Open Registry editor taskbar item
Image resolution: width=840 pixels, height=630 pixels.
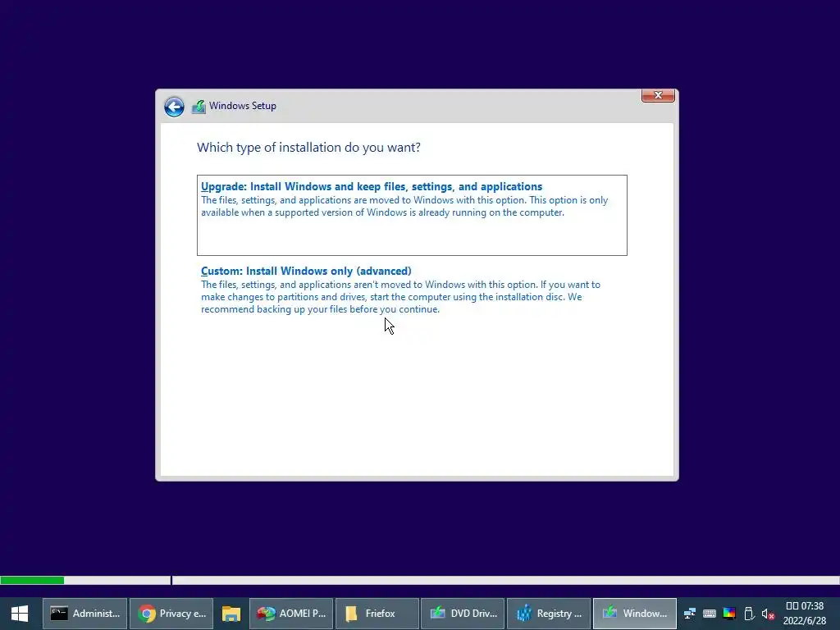(x=549, y=614)
